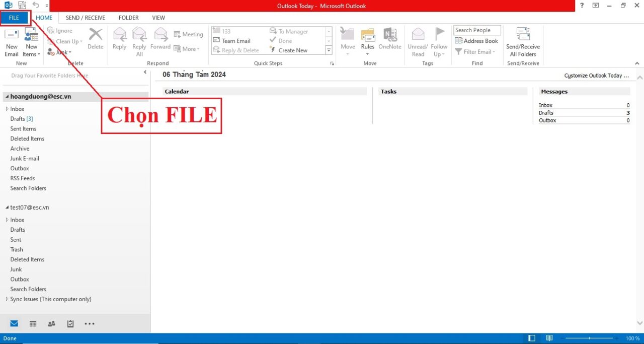This screenshot has width=644, height=344.
Task: Open the FILE tab
Action: coord(14,18)
